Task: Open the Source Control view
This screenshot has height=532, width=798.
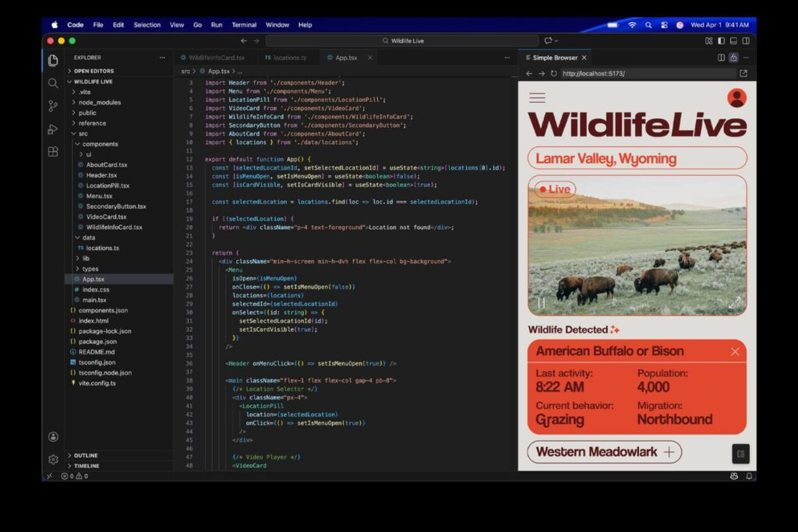Action: coord(53,106)
